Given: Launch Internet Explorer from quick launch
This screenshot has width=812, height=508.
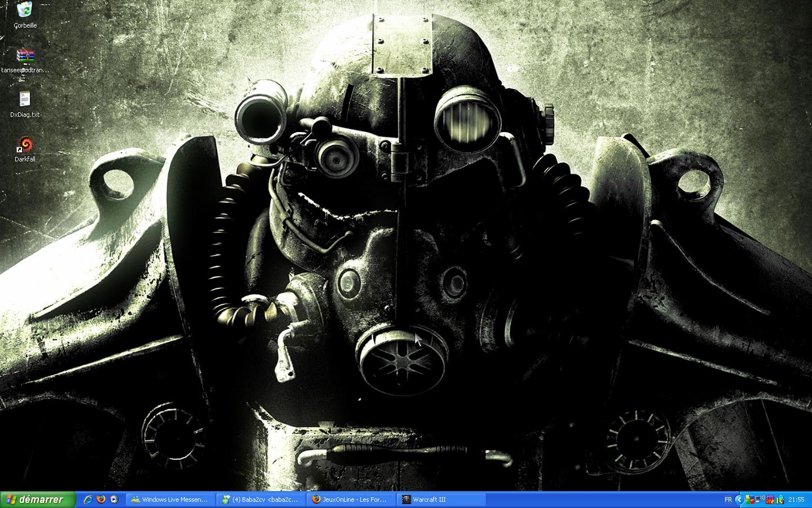Looking at the screenshot, I should (87, 500).
